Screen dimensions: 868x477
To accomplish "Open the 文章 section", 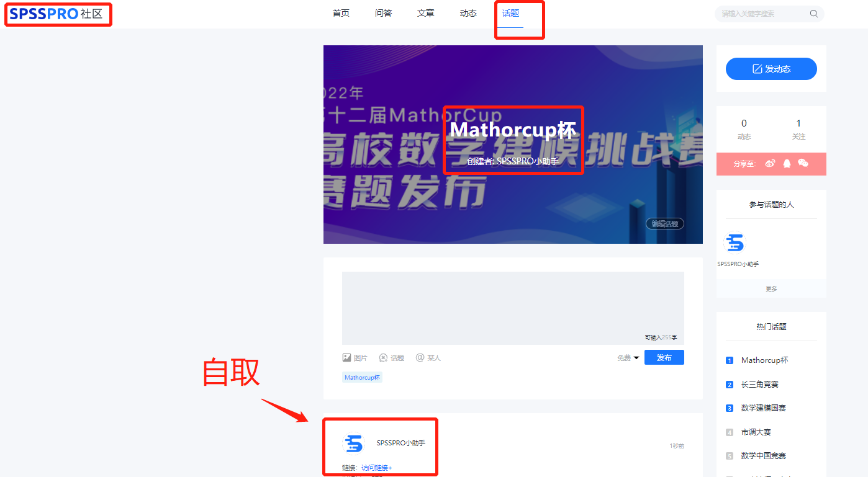I will point(425,12).
